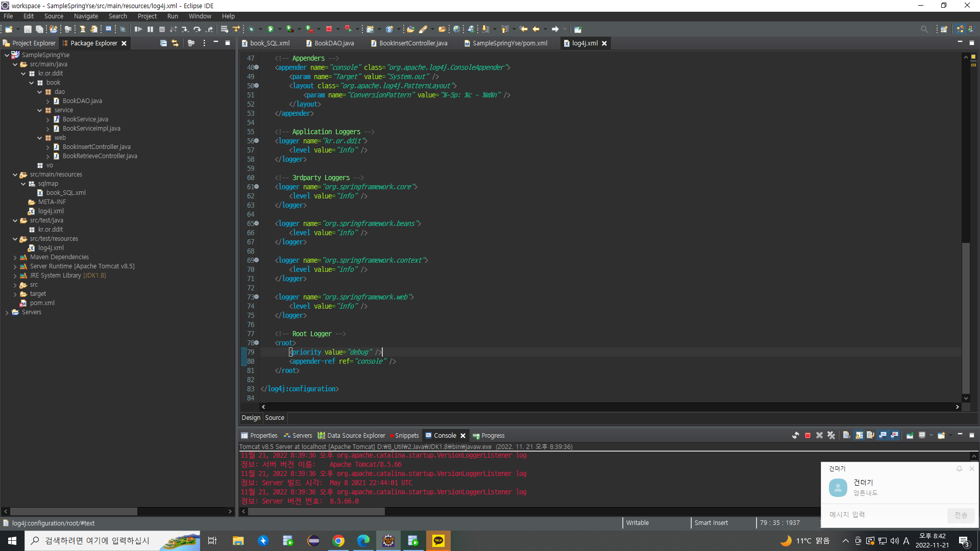Open the Navigate menu

point(86,16)
